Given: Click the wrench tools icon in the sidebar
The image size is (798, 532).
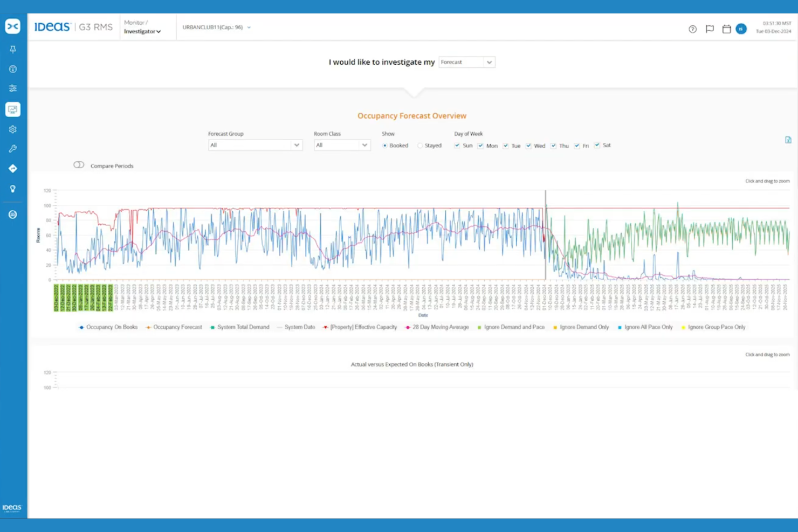Looking at the screenshot, I should 12,149.
